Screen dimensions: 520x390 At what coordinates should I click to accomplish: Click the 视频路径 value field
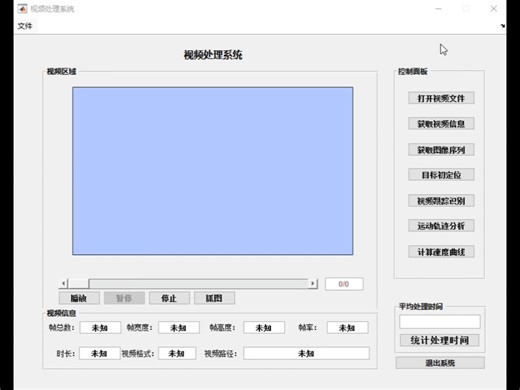click(x=306, y=353)
